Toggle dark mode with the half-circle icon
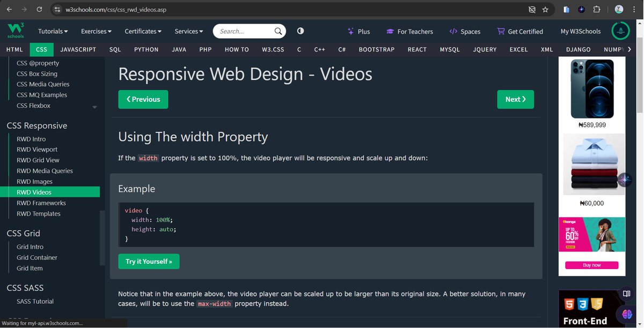 pyautogui.click(x=300, y=31)
